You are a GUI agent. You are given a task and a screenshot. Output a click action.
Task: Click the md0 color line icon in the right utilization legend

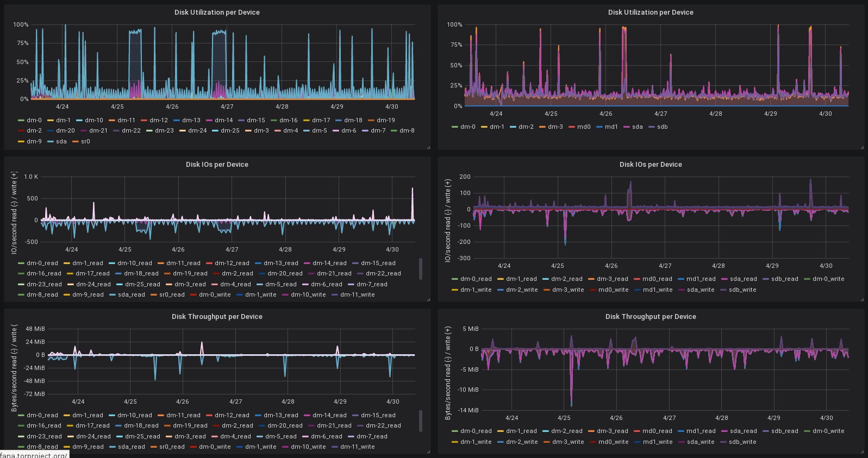[x=572, y=127]
